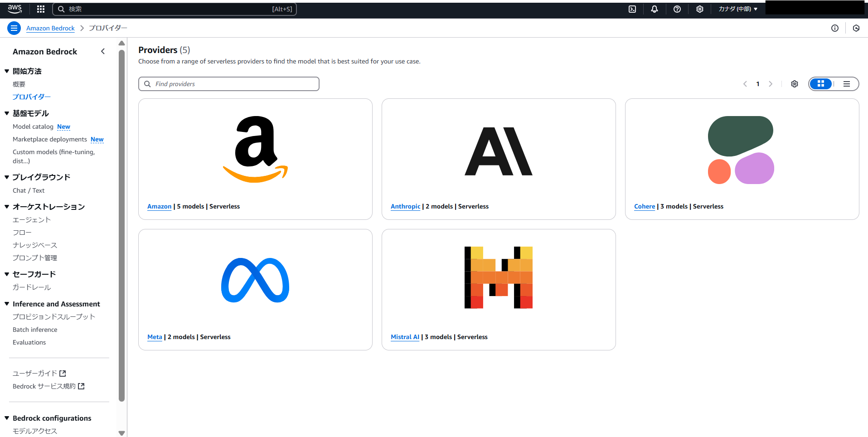Go to previous providers page

click(745, 84)
